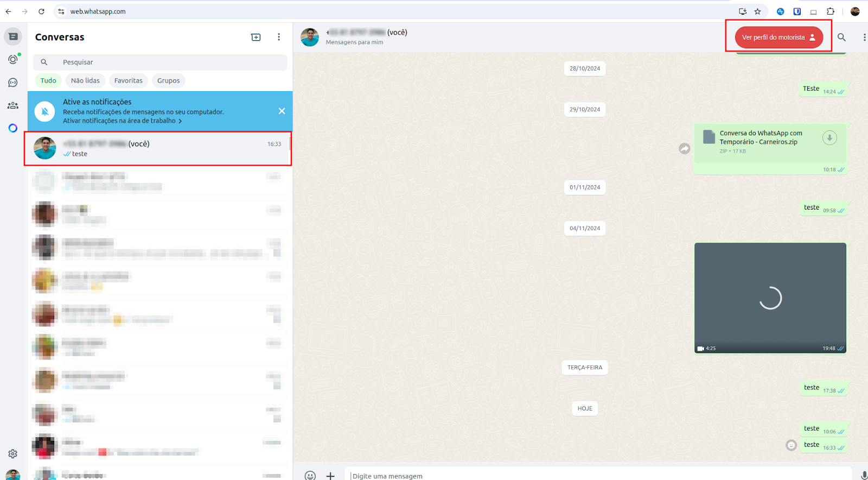Open Settings gear in left sidebar
868x480 pixels.
click(13, 453)
